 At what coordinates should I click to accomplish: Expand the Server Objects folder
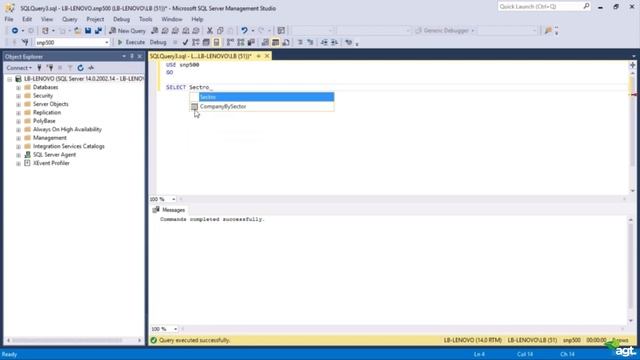[x=18, y=104]
